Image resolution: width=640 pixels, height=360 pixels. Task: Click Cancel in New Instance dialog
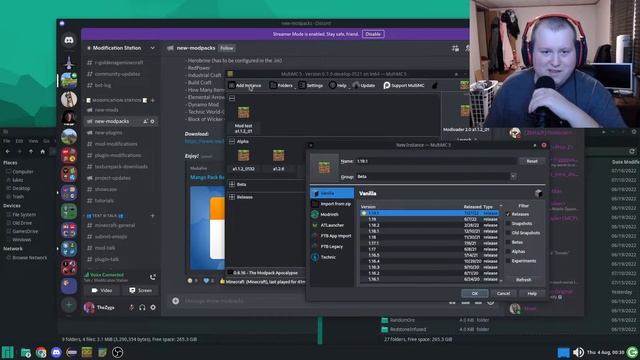(x=503, y=293)
